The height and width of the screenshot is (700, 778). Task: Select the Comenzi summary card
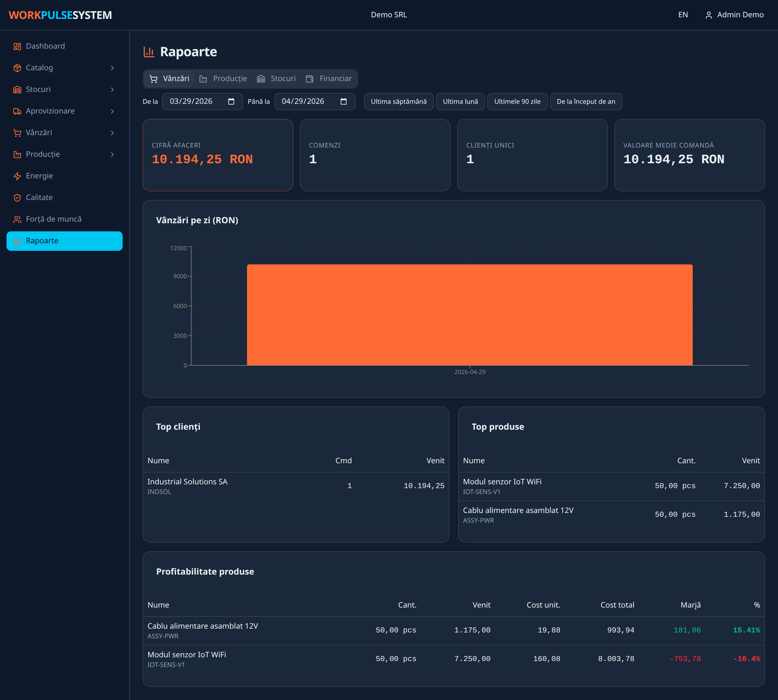click(x=375, y=155)
